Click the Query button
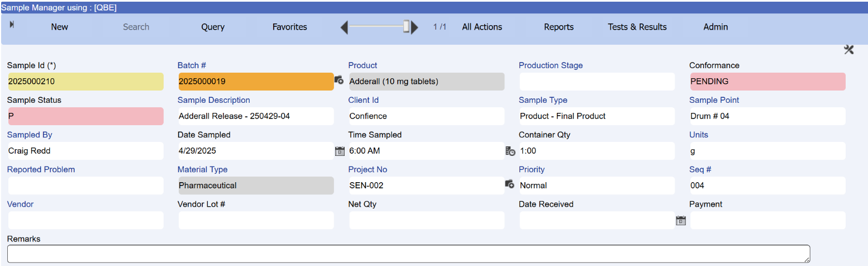The height and width of the screenshot is (266, 868). click(213, 27)
